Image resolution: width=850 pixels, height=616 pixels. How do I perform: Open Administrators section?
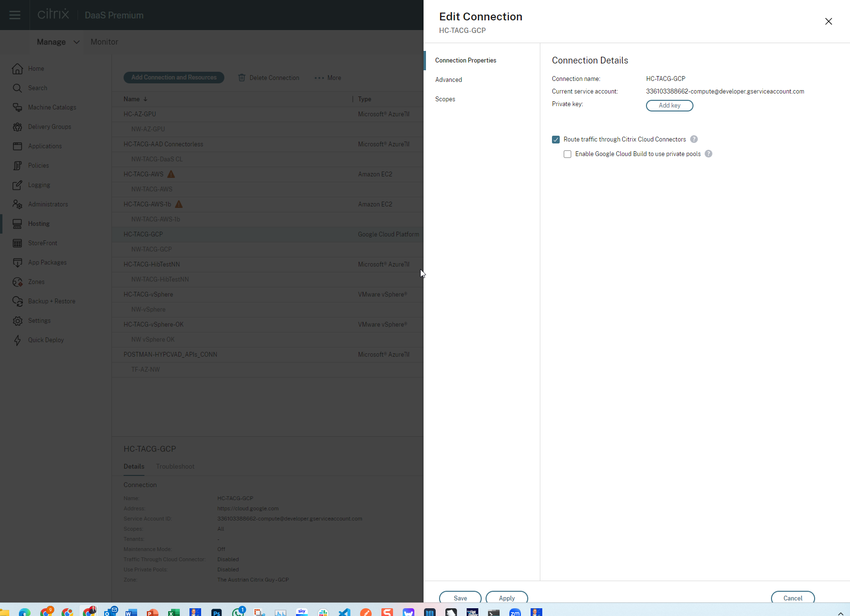click(48, 204)
